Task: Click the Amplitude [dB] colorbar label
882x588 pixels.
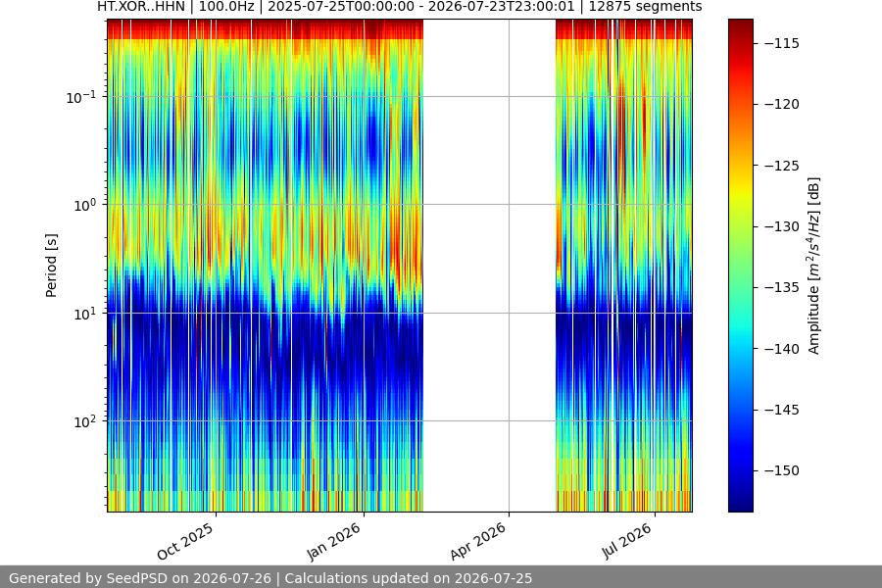Action: click(x=814, y=266)
